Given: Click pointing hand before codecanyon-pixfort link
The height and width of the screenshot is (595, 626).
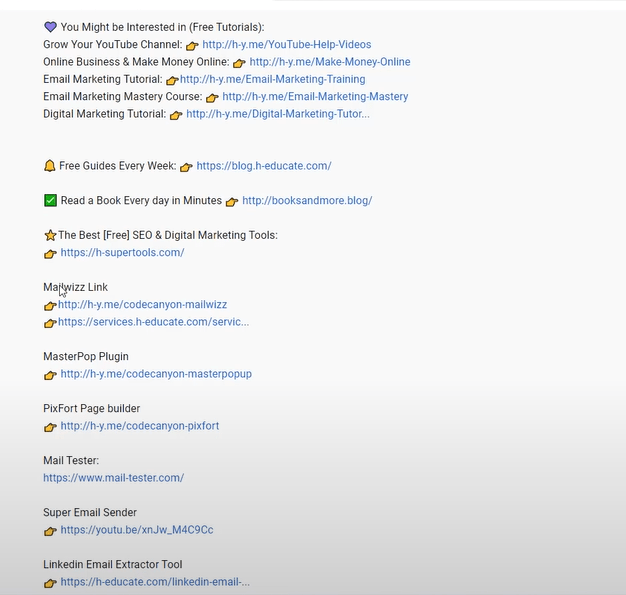Looking at the screenshot, I should (x=50, y=427).
